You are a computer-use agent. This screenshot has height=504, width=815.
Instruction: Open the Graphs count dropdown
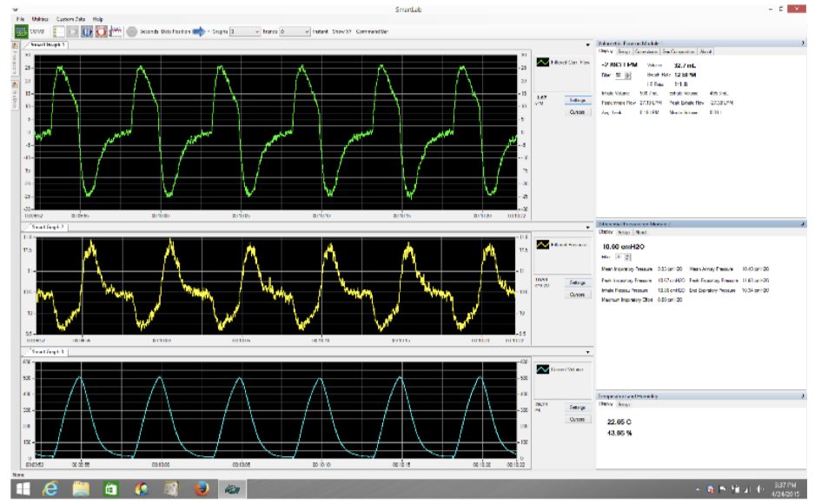[x=256, y=31]
